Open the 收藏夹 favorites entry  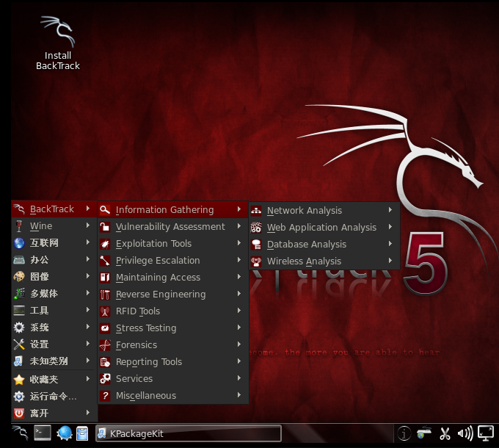(x=54, y=380)
